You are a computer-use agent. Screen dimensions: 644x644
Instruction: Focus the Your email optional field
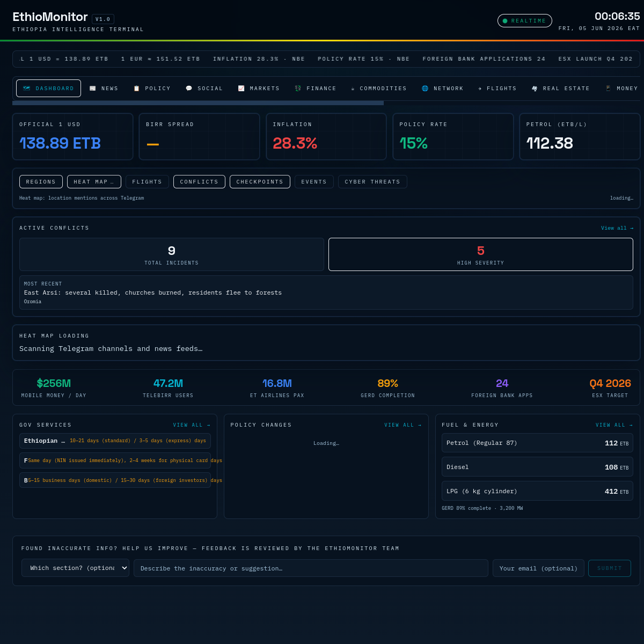point(538,568)
